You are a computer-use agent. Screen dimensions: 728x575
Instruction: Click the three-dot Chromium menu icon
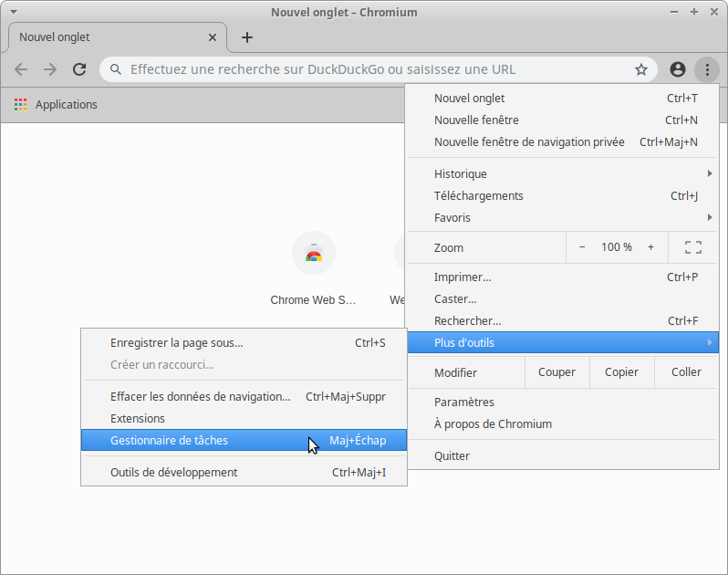pos(706,69)
